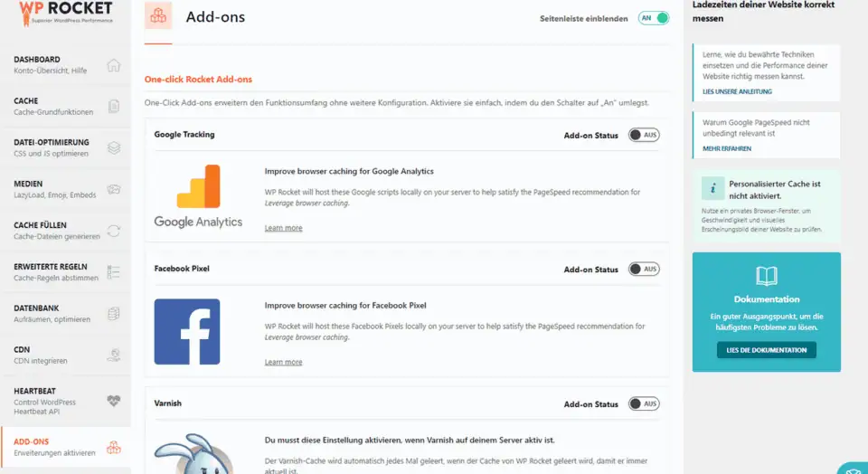This screenshot has height=474, width=868.
Task: Follow Learn more link for Facebook Pixel
Action: [283, 362]
